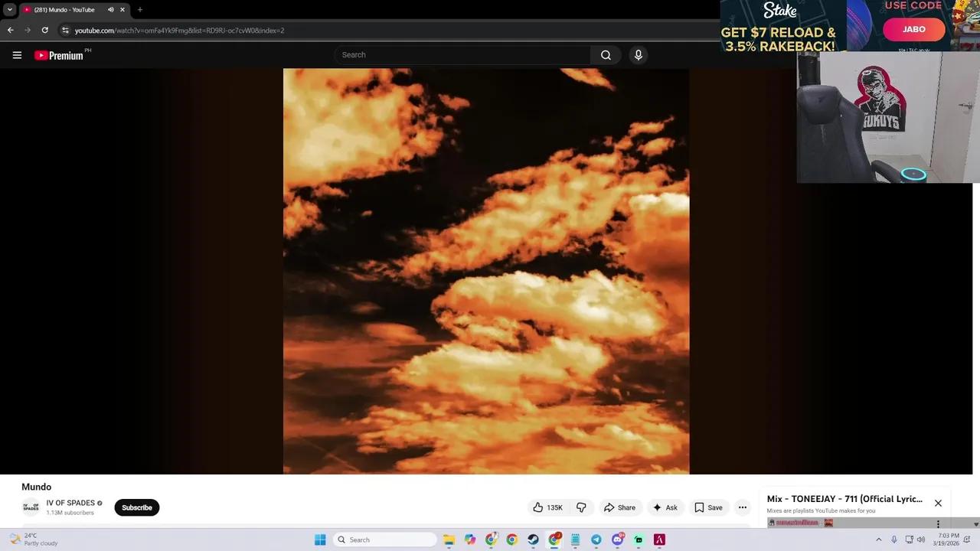Image resolution: width=980 pixels, height=551 pixels.
Task: Click the Subscribe button
Action: (136, 507)
